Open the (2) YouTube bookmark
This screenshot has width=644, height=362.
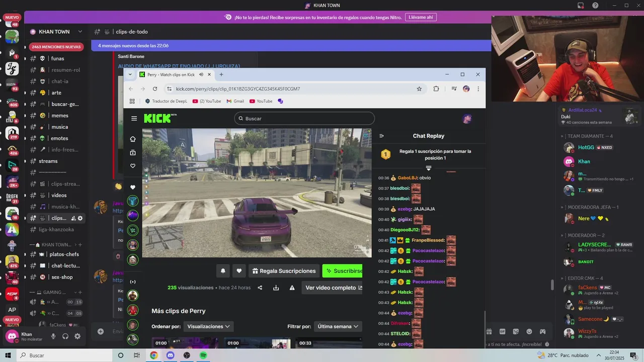point(207,101)
